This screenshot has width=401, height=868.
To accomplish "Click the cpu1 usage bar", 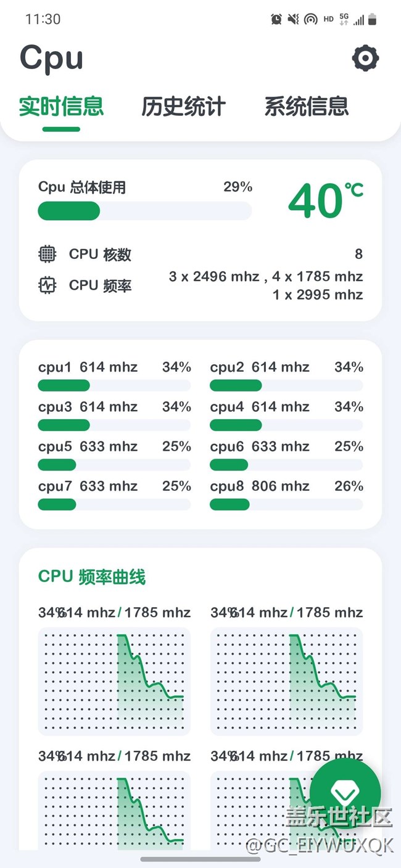I will 114,386.
